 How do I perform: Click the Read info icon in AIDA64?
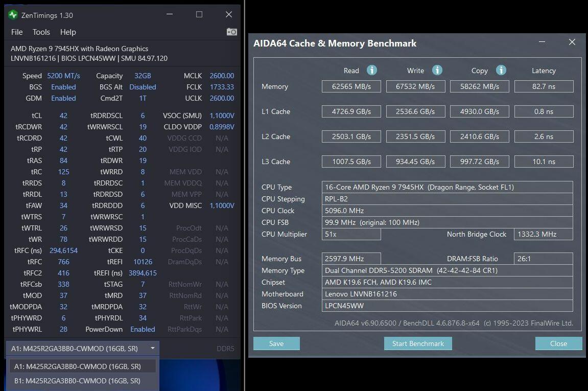372,70
